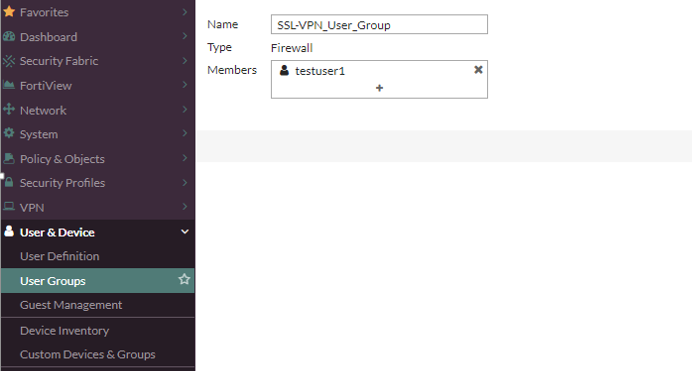Click the FortiView chart icon
This screenshot has width=692, height=371.
click(x=9, y=85)
